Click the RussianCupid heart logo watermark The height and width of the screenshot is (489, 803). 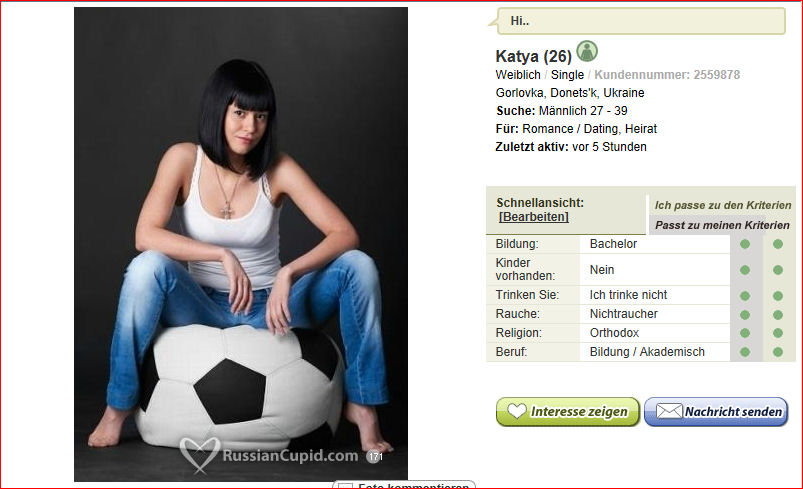(x=200, y=454)
